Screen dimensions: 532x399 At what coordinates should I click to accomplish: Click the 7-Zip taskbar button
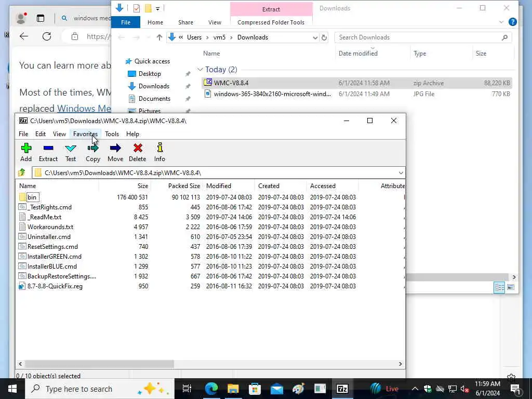coord(342,389)
